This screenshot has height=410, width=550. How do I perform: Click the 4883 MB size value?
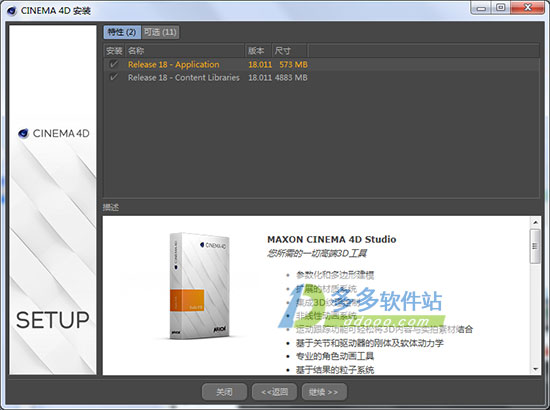pyautogui.click(x=291, y=78)
